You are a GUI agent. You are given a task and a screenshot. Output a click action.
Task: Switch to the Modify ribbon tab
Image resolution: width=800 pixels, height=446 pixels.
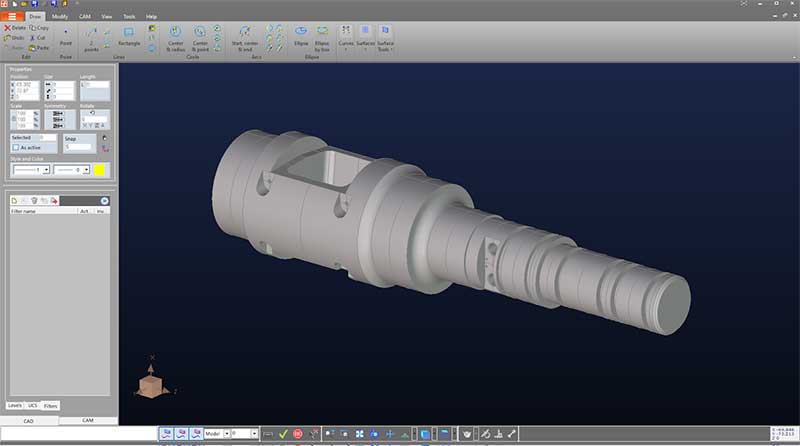pos(60,17)
